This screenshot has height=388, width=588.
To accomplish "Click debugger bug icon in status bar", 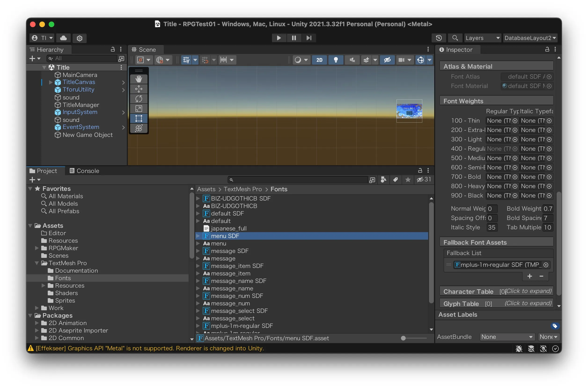I will click(x=519, y=348).
